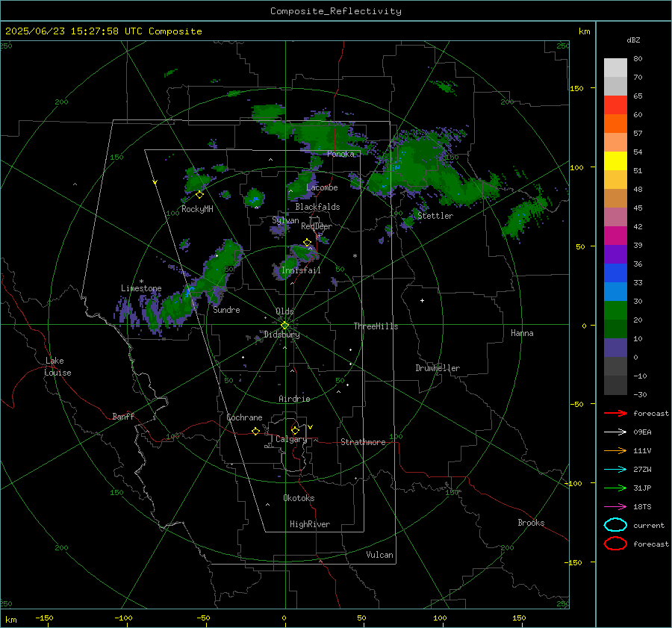672x628 pixels.
Task: Click the Brooks city label
Action: point(531,523)
